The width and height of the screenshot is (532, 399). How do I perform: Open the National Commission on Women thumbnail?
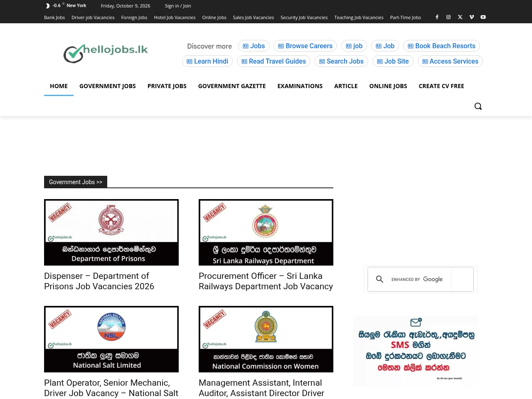[x=266, y=339]
